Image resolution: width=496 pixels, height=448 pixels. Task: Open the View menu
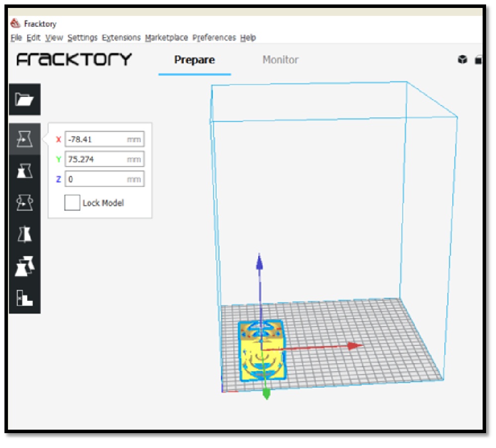[54, 38]
